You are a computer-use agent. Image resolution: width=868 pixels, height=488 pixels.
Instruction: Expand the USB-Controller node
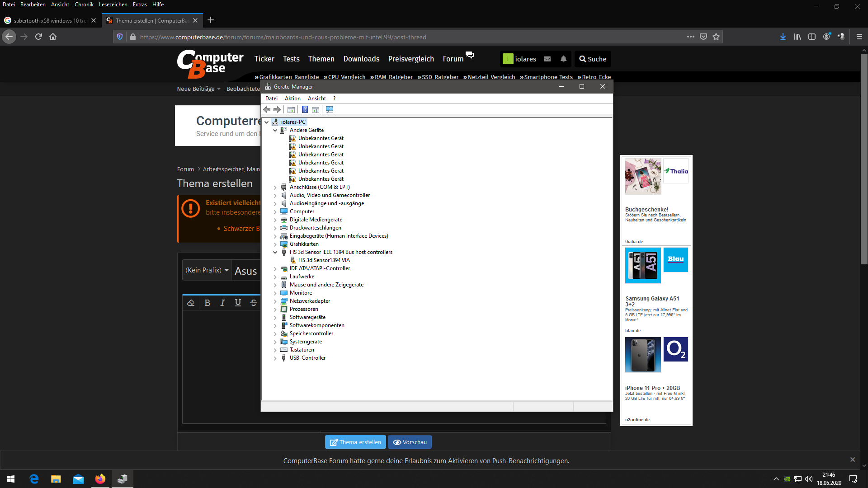click(x=275, y=358)
